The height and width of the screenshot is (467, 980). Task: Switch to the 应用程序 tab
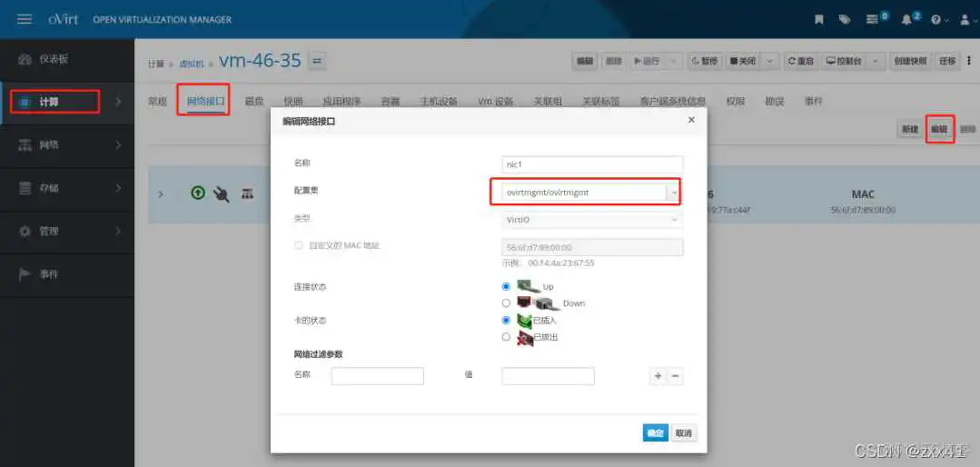(x=342, y=101)
